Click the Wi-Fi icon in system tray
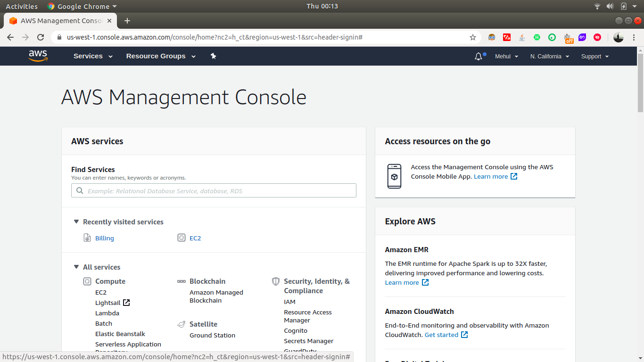This screenshot has height=362, width=644. 597,6
